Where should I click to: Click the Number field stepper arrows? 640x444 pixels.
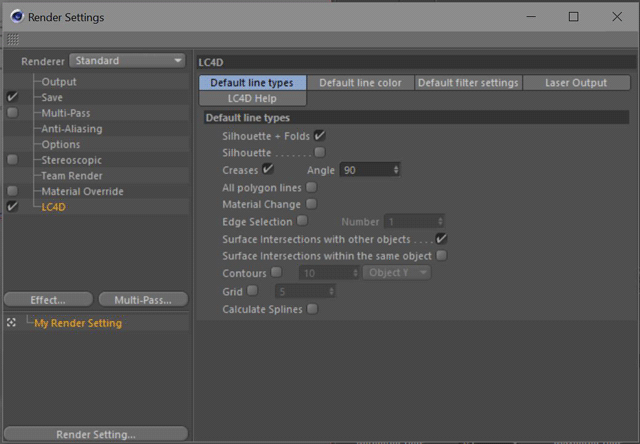point(440,222)
